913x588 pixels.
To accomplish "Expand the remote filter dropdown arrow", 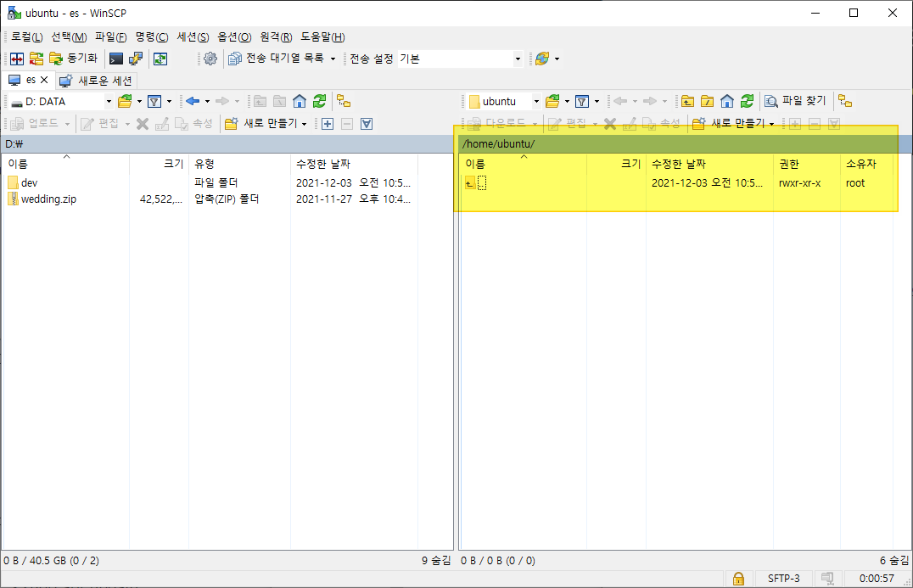I will point(597,101).
